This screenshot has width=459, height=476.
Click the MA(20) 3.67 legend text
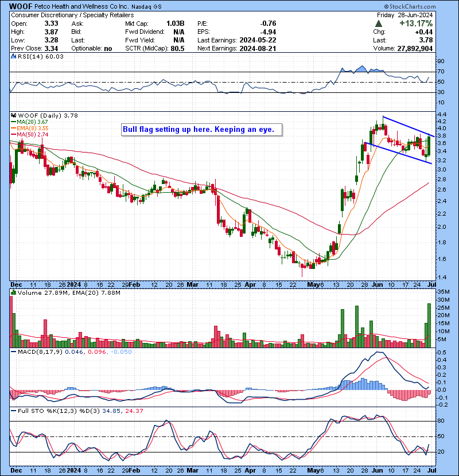coord(32,122)
